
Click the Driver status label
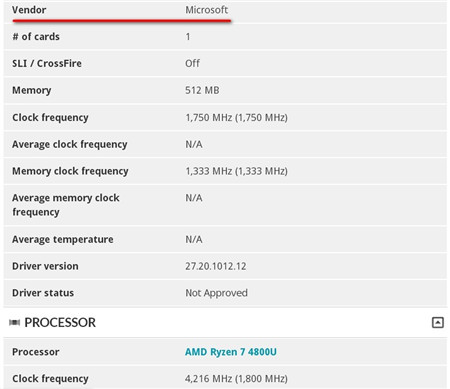pos(43,293)
